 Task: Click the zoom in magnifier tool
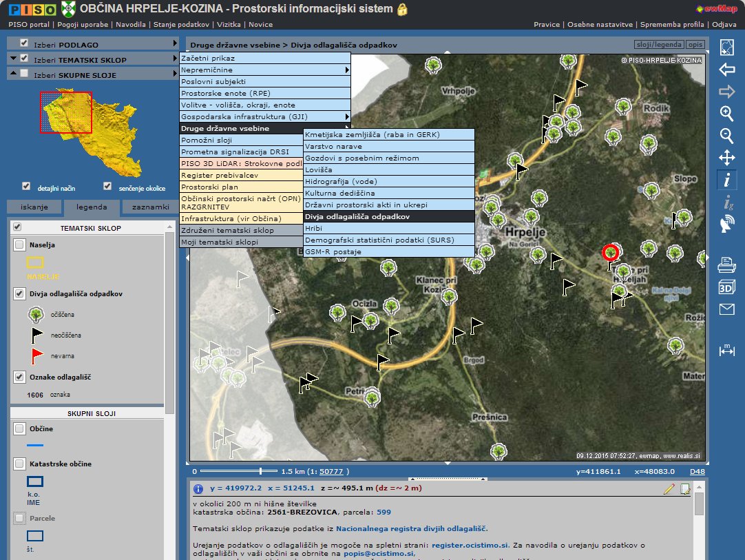[x=726, y=113]
